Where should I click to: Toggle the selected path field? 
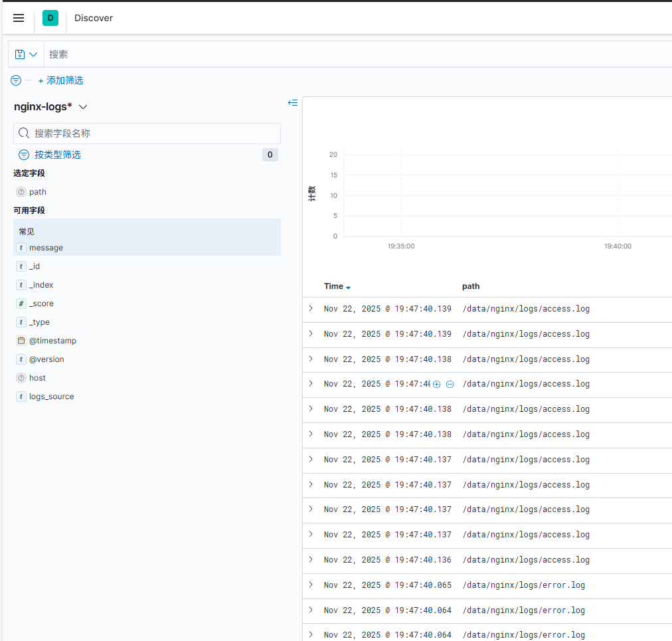point(38,192)
